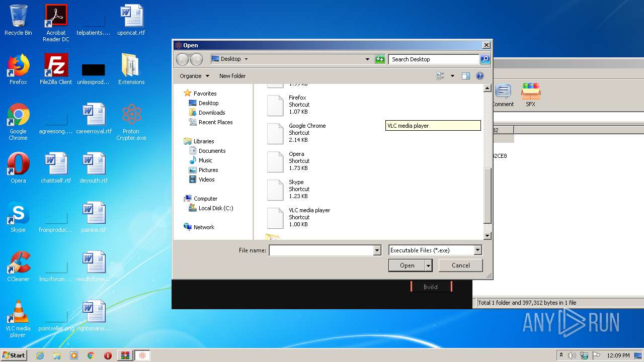
Task: Select Music library
Action: point(201,160)
